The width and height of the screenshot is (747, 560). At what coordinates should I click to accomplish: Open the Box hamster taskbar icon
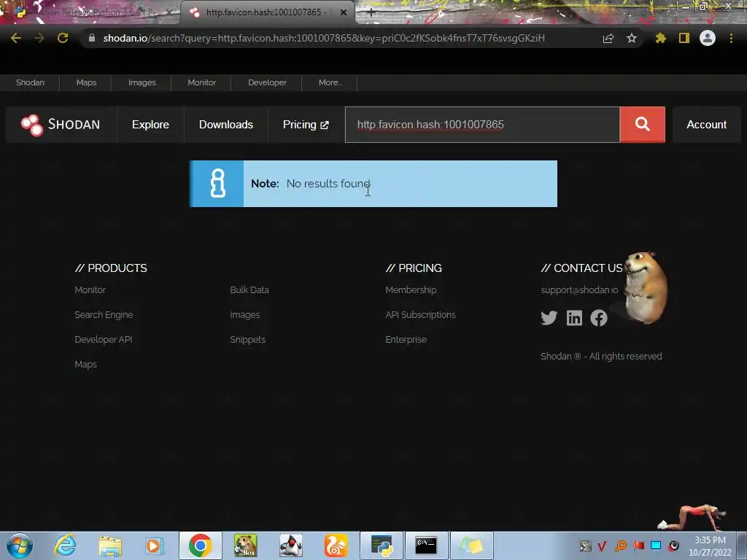coord(245,545)
